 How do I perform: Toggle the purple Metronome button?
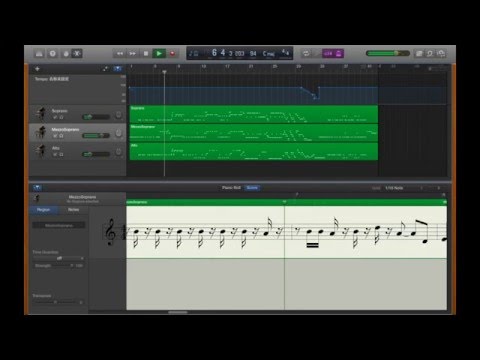339,53
